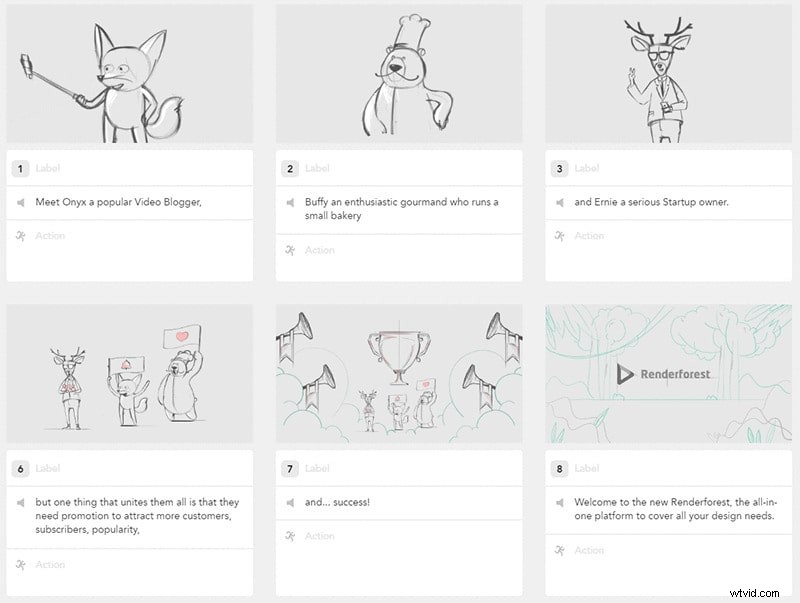
Task: Select the trophy scene thumbnail
Action: click(399, 373)
